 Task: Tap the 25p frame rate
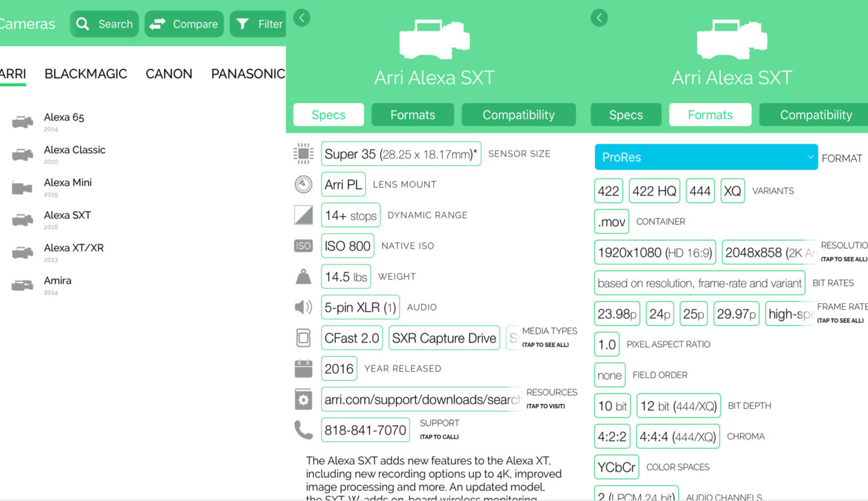pos(693,314)
